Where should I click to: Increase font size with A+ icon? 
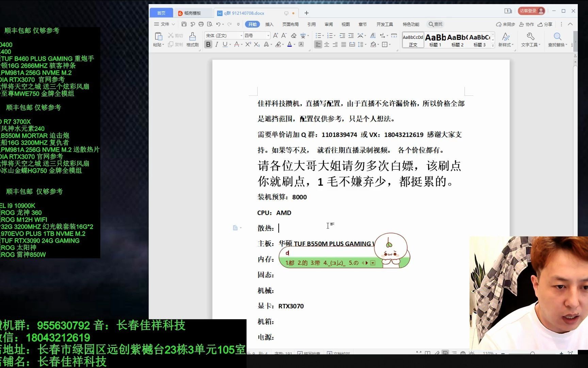click(x=276, y=35)
